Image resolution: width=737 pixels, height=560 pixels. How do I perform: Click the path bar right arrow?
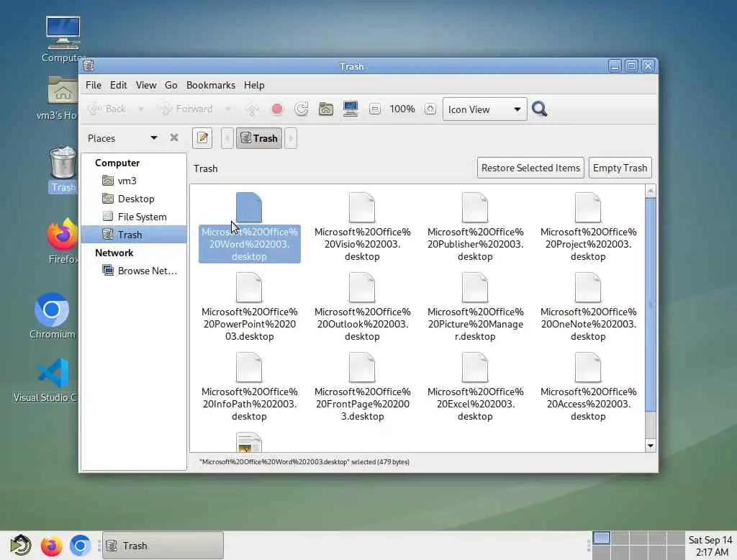click(x=291, y=138)
